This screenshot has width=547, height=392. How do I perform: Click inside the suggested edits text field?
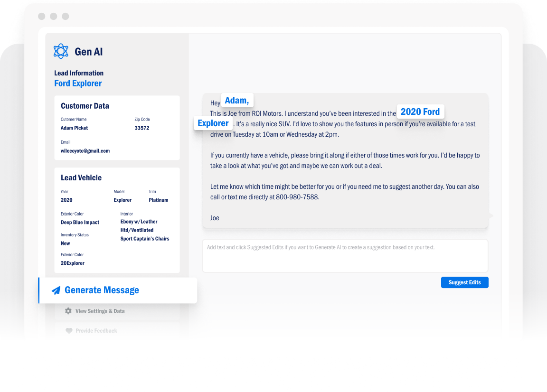tap(345, 256)
